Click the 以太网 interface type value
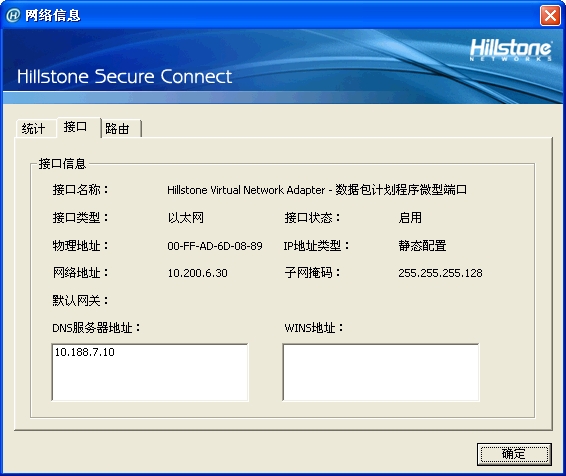 186,218
